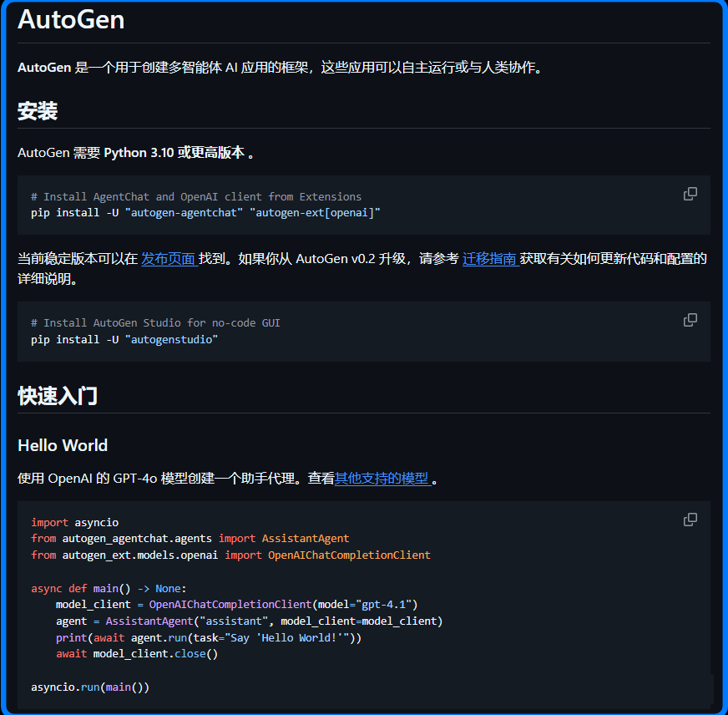Copy the AgentChat pip install code block
This screenshot has height=715, width=728.
(690, 194)
